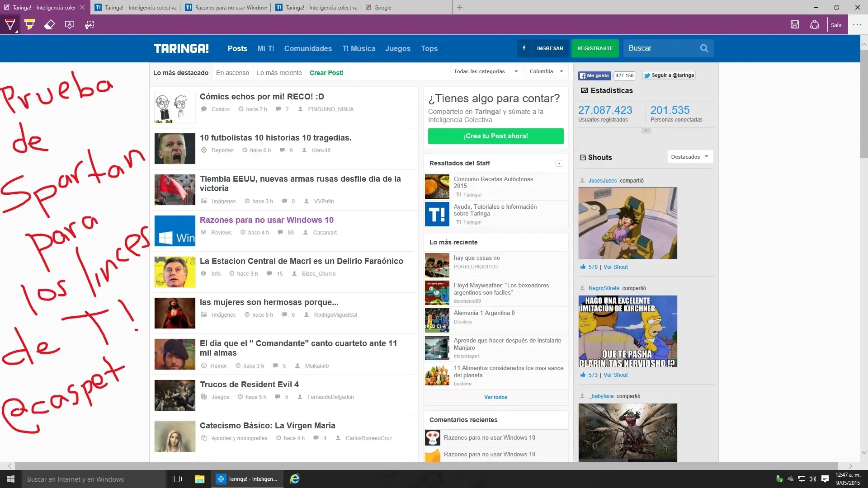The height and width of the screenshot is (488, 868).
Task: Click the ¡Crea tu Post ahora! button
Action: click(x=495, y=136)
